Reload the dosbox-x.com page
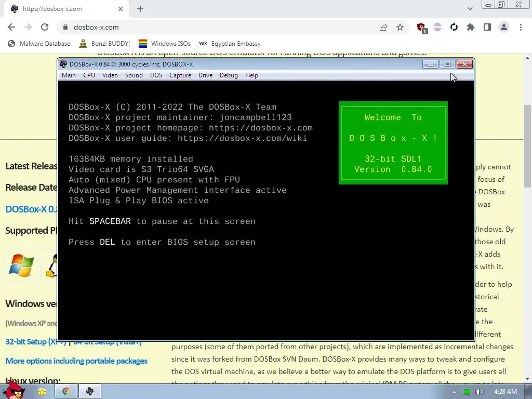 45,27
